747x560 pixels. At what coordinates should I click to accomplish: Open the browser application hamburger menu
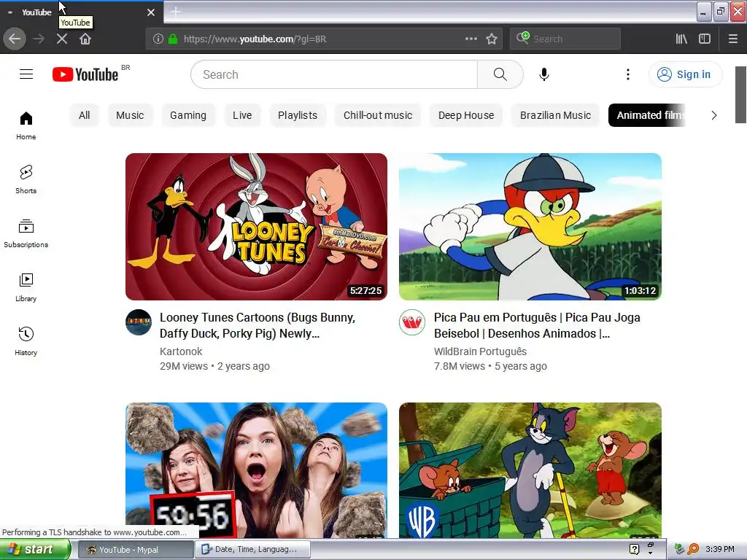733,39
